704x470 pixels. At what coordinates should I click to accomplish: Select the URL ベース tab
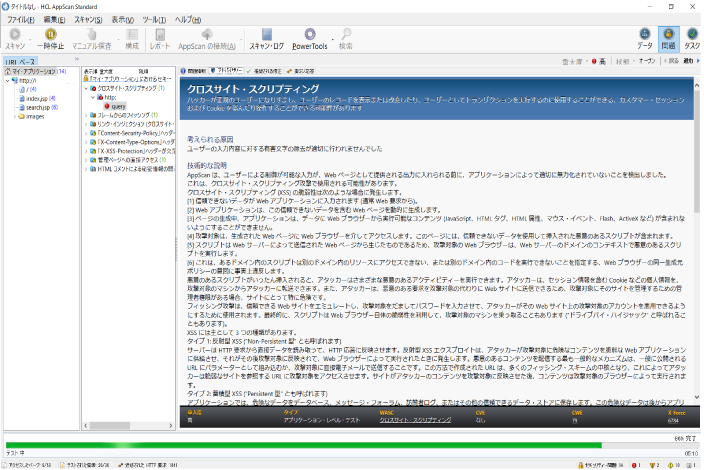21,61
